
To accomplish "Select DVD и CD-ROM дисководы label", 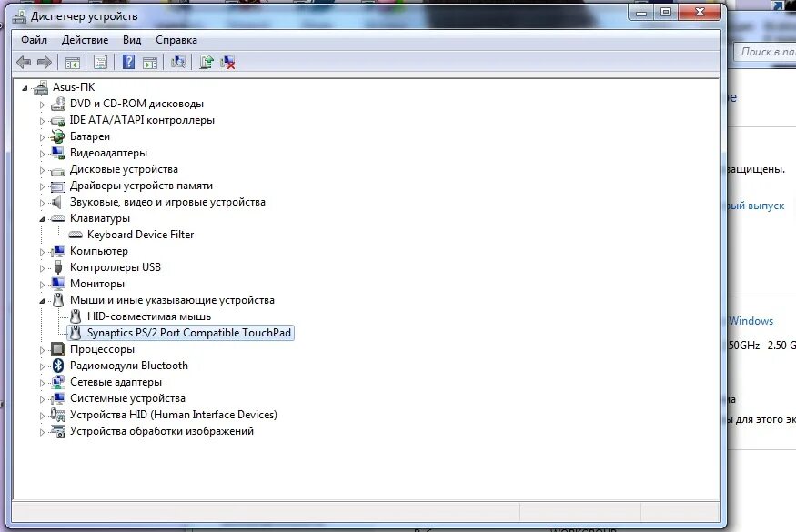I will 136,104.
